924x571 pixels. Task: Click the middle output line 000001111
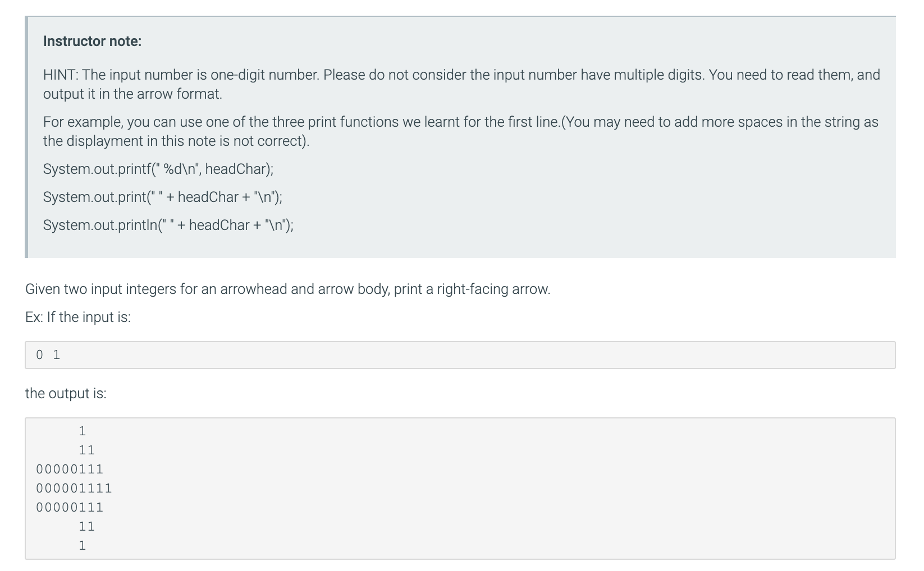[74, 488]
